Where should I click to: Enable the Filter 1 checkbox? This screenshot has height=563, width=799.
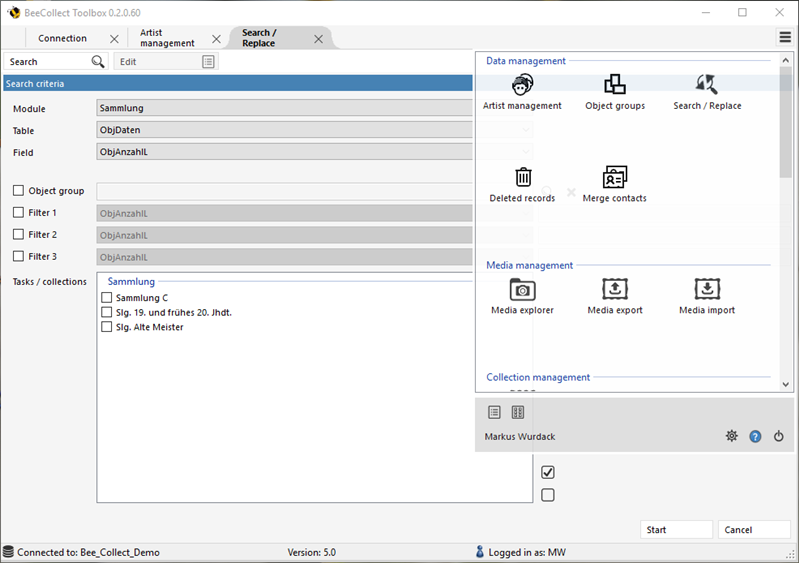[x=18, y=212]
